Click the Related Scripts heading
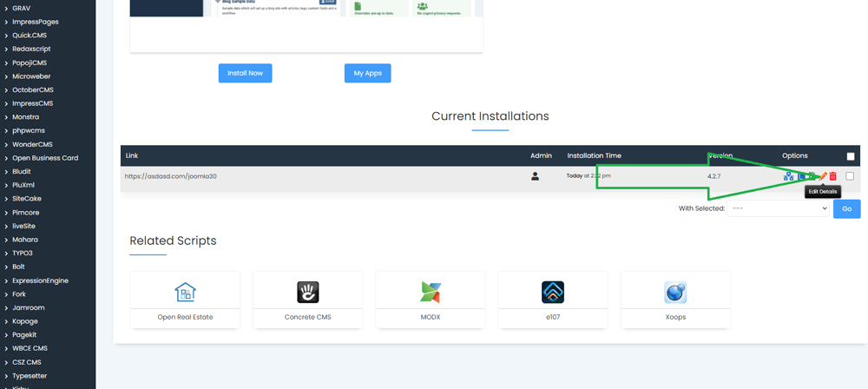 pos(173,241)
